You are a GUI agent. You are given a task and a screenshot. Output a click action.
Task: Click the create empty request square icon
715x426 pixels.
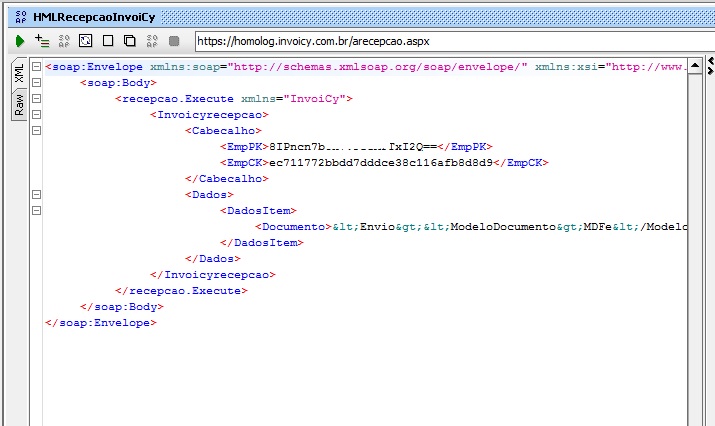(x=107, y=41)
